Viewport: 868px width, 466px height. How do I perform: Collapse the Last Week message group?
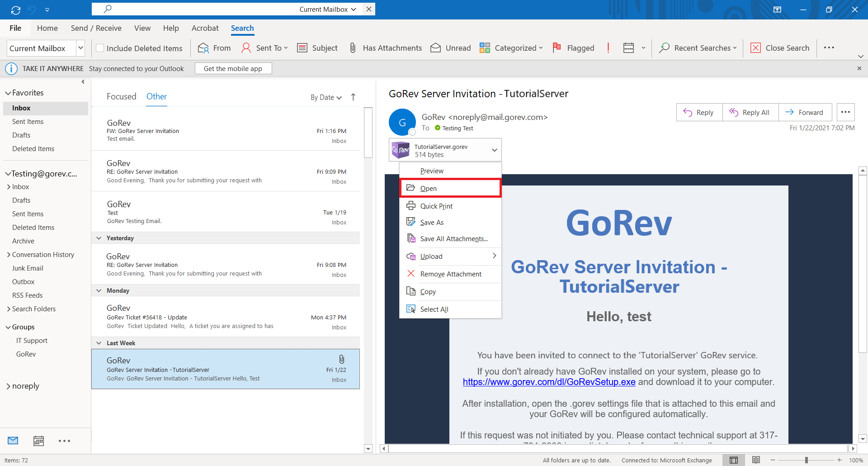click(99, 343)
